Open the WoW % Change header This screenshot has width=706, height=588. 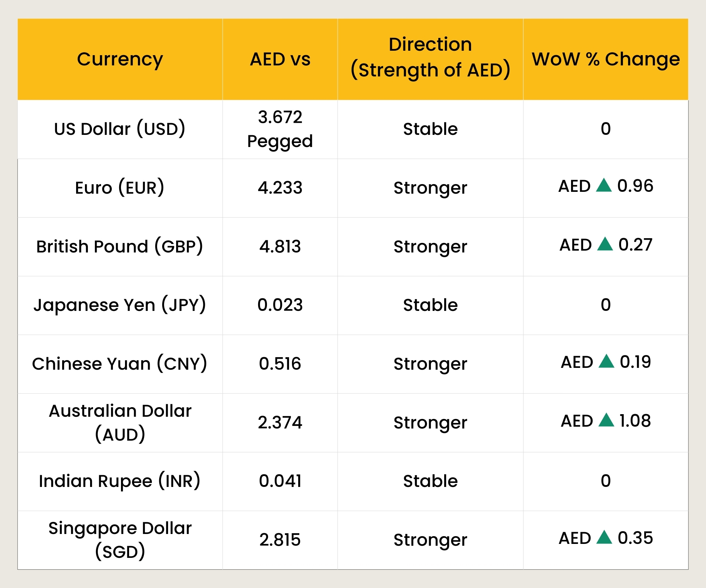pos(606,59)
